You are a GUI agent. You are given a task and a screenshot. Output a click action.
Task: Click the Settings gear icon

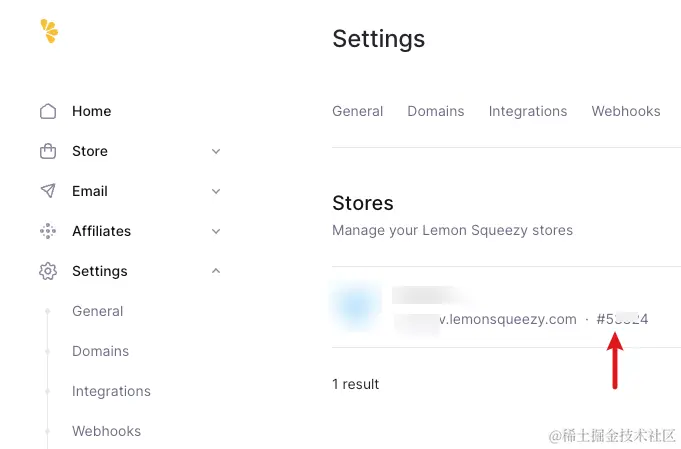(x=48, y=271)
